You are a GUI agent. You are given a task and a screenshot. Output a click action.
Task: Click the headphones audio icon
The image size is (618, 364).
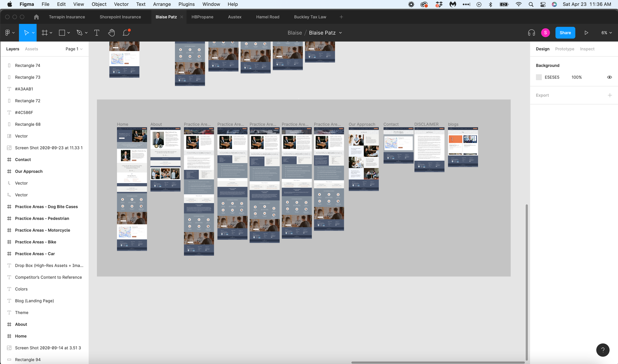coord(531,33)
